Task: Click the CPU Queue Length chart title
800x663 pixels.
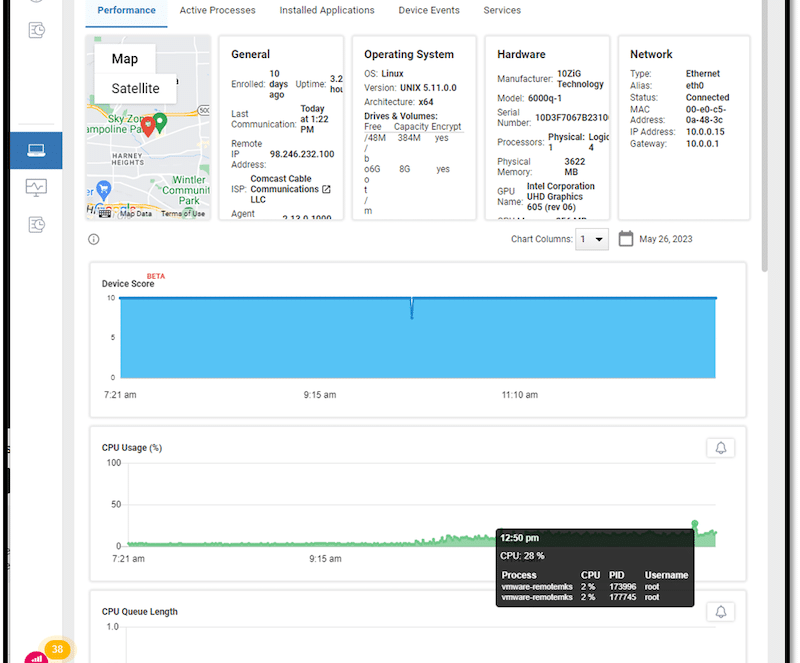Action: (140, 611)
